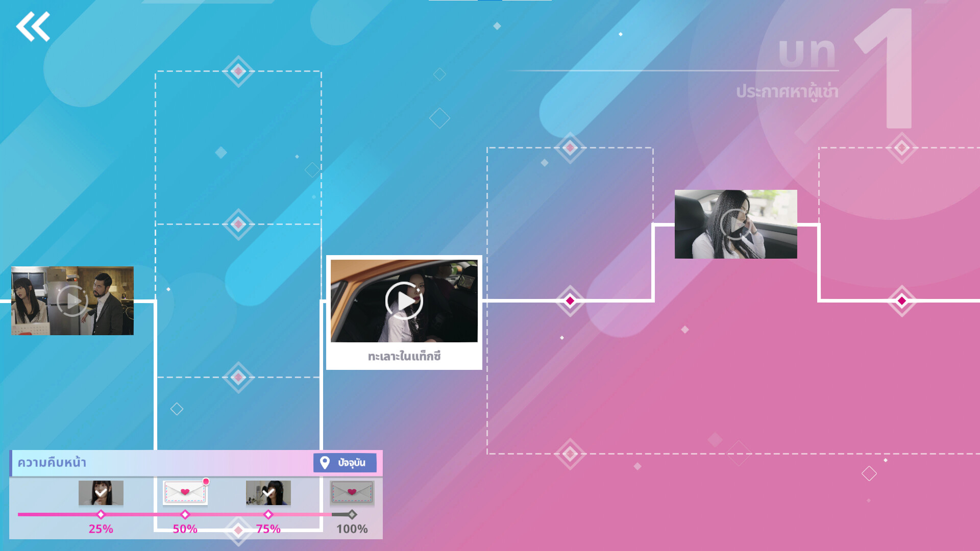
Task: Select the 75% reward photo with checkmark
Action: pyautogui.click(x=268, y=492)
